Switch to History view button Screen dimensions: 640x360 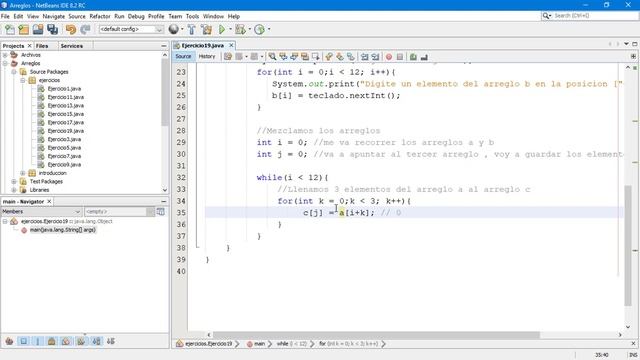[207, 56]
